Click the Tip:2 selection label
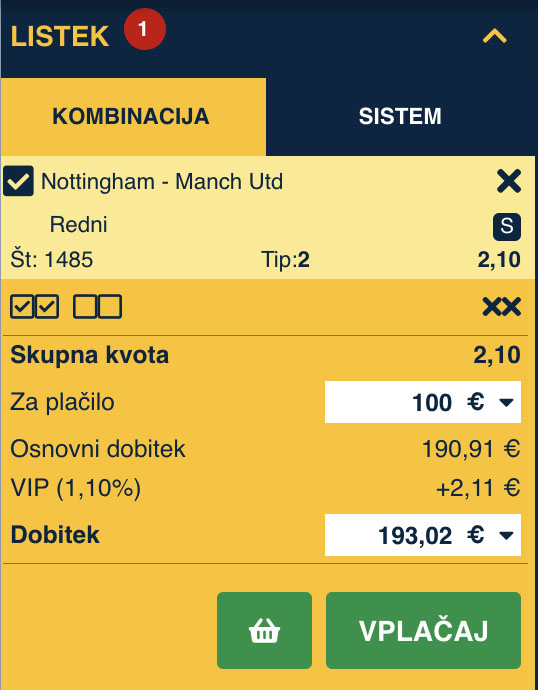Viewport: 538px width, 690px height. coord(285,260)
